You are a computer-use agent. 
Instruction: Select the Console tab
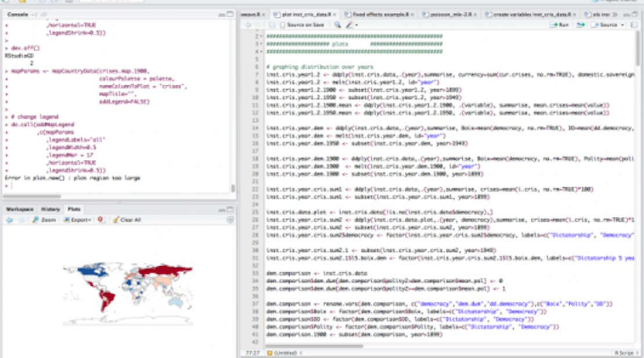pyautogui.click(x=17, y=15)
